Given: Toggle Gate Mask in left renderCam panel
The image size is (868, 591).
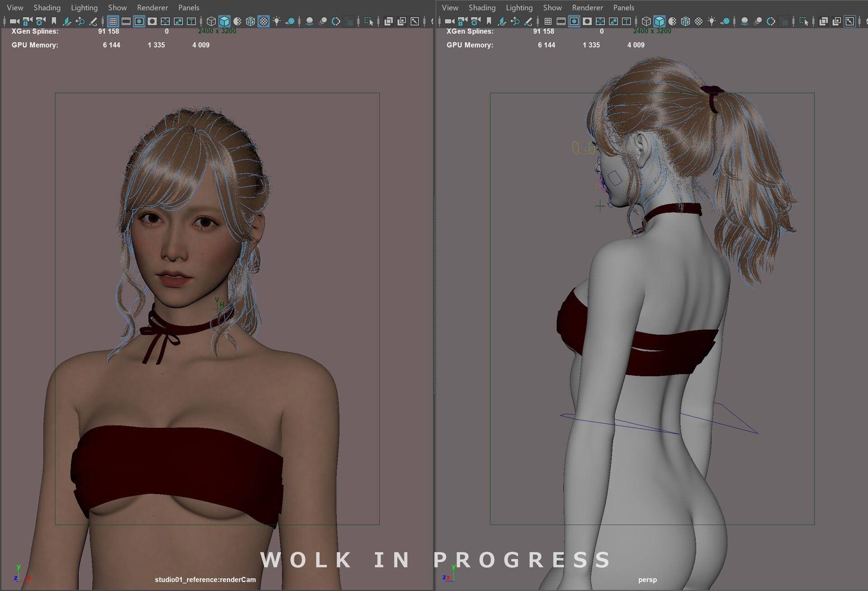Looking at the screenshot, I should coord(152,21).
